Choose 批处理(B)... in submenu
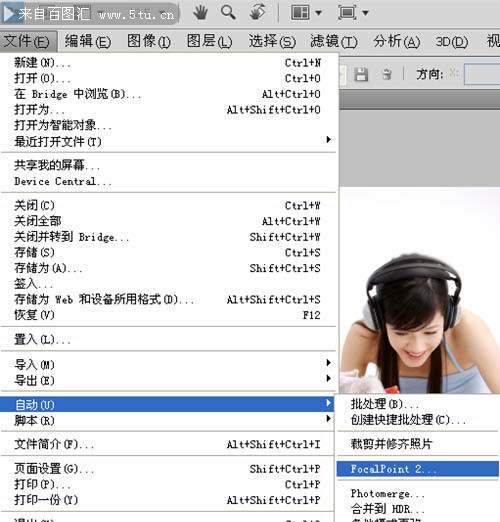Viewport: 500px width, 522px height. point(418,404)
